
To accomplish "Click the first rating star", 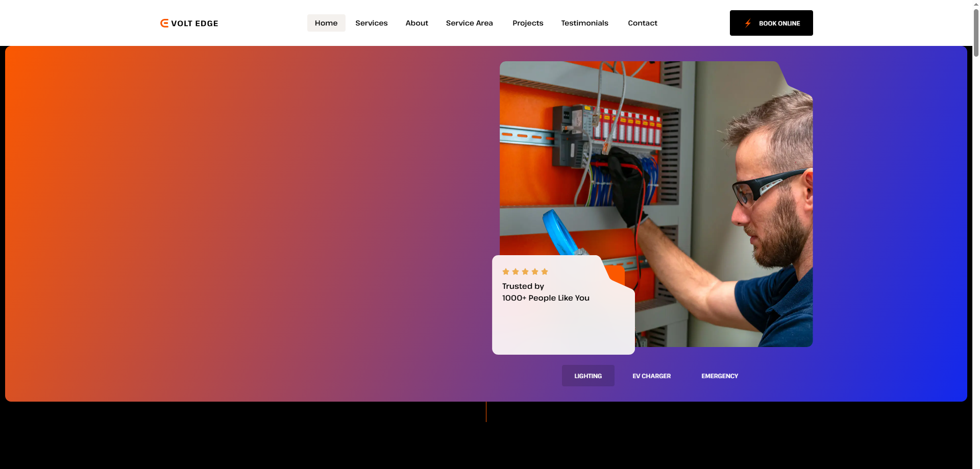I will click(506, 271).
